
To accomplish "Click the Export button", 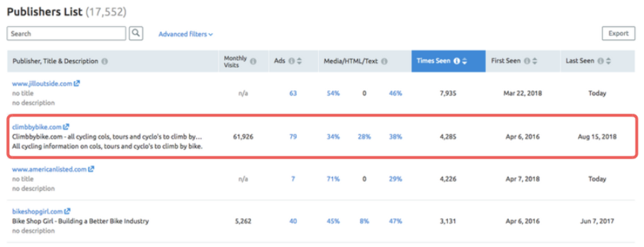I will (x=619, y=33).
